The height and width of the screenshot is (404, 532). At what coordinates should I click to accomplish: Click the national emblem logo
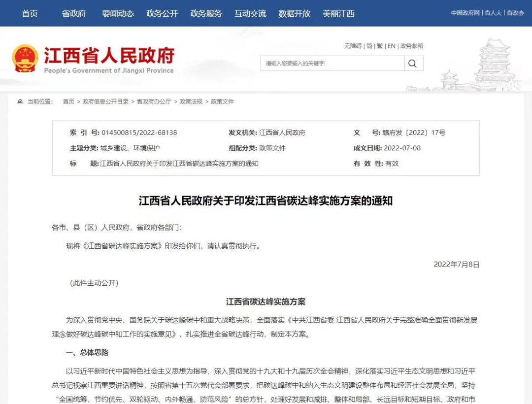(x=25, y=59)
